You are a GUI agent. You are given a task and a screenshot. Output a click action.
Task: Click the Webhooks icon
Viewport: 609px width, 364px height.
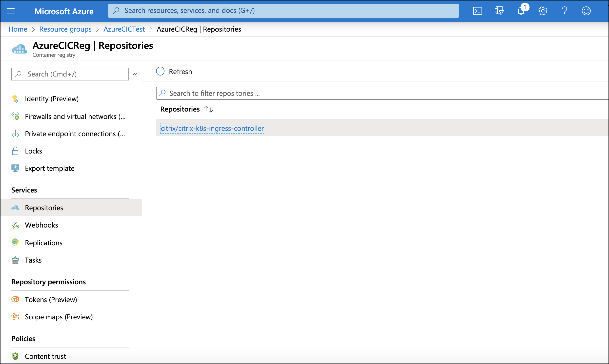tap(15, 225)
